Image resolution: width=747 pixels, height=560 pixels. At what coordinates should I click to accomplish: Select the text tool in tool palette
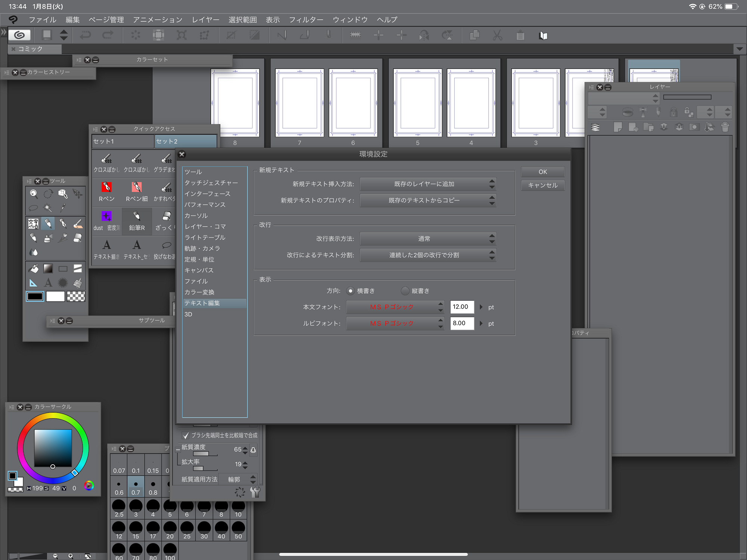click(x=48, y=283)
